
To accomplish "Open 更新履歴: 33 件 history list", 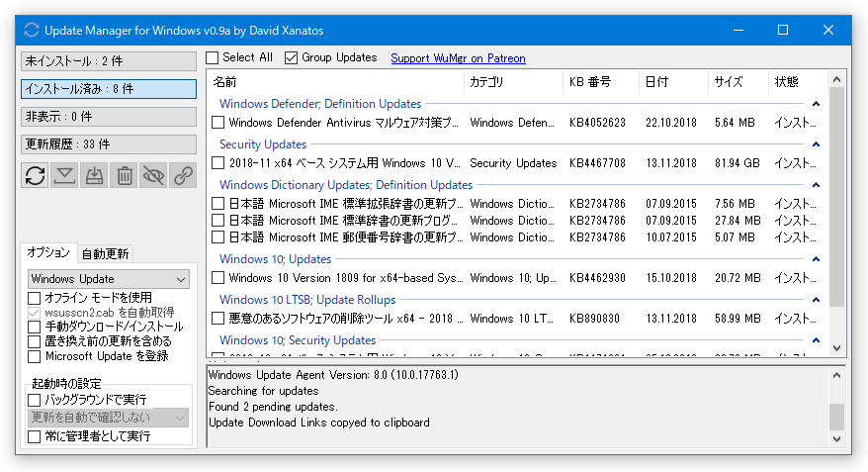I will [x=109, y=144].
